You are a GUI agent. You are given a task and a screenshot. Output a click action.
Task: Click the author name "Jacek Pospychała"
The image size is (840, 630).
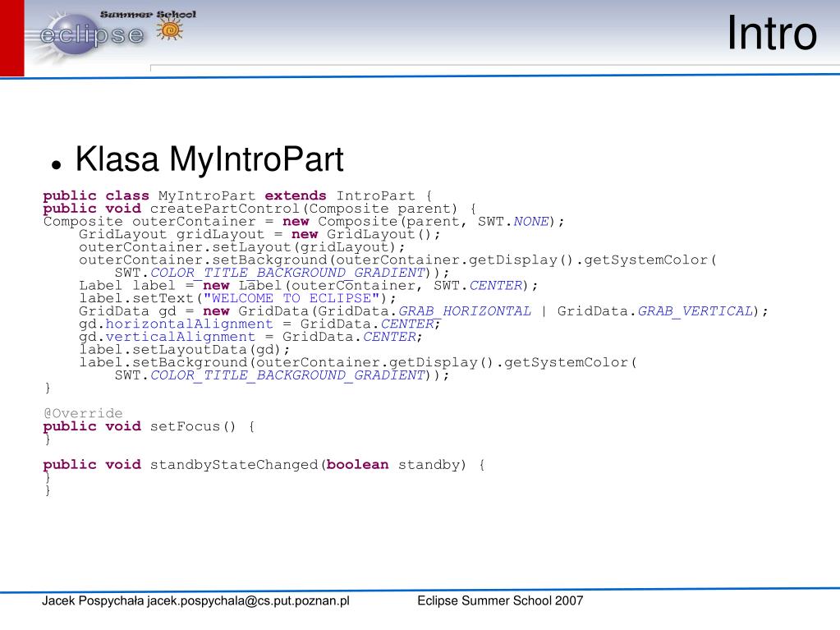coord(93,601)
